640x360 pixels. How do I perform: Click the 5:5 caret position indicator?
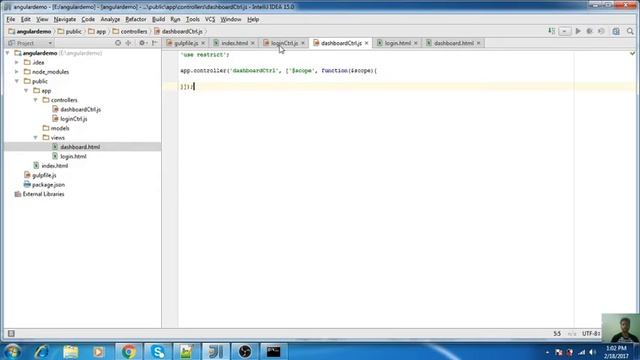click(557, 333)
